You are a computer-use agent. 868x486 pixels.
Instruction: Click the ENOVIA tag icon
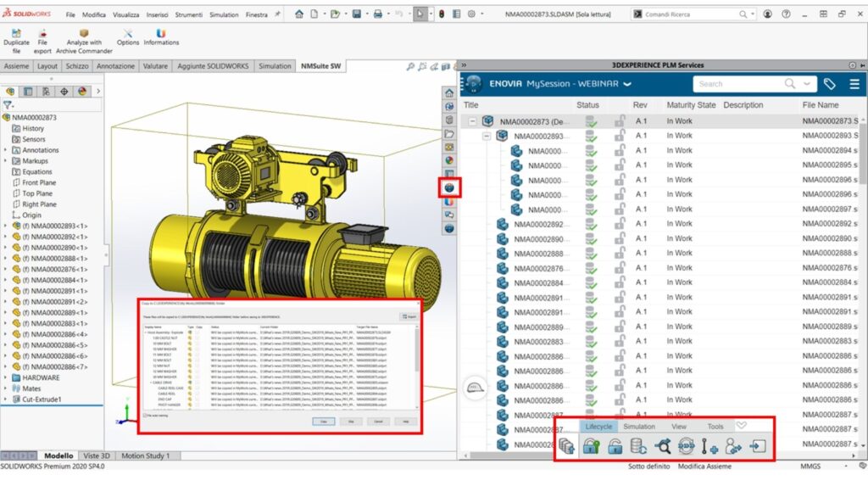(829, 84)
